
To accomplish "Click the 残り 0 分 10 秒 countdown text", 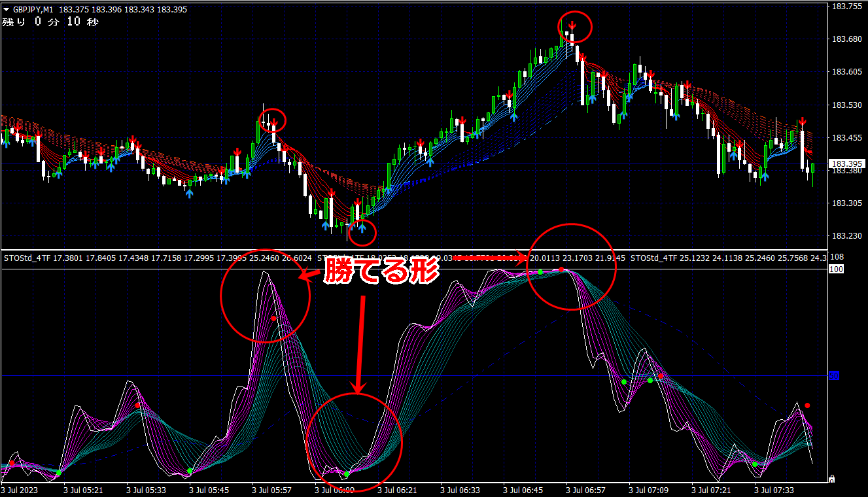I will (x=50, y=22).
